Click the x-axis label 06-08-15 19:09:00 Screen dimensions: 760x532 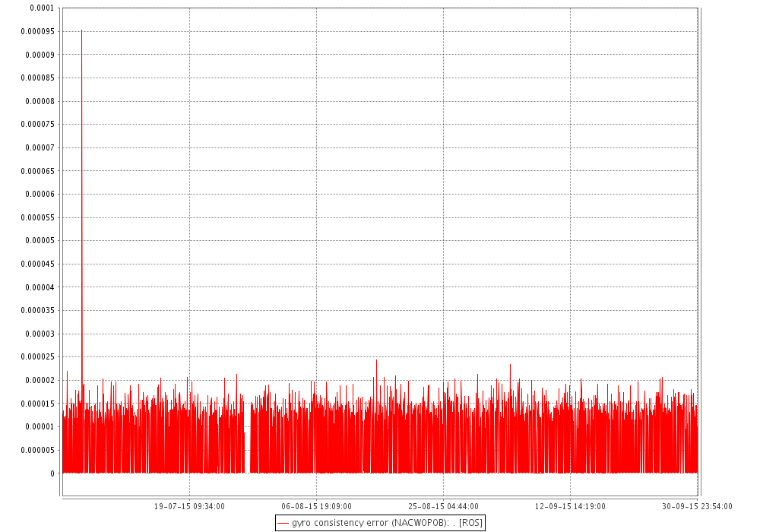coord(316,506)
